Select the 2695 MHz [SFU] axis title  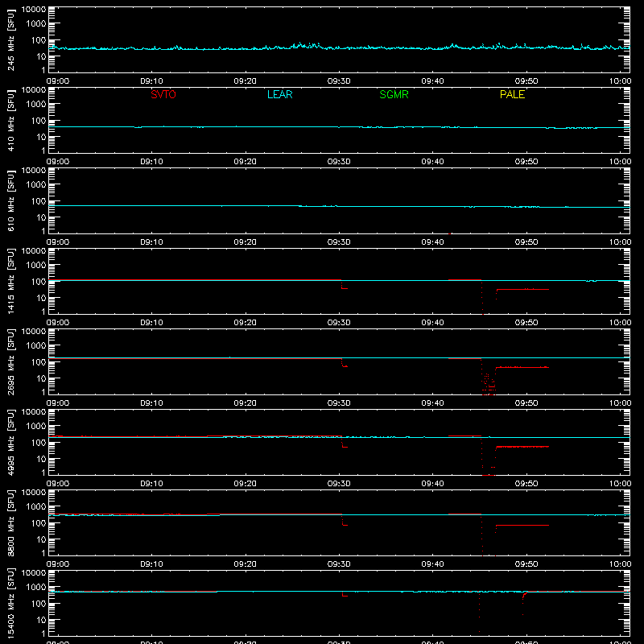[11, 361]
